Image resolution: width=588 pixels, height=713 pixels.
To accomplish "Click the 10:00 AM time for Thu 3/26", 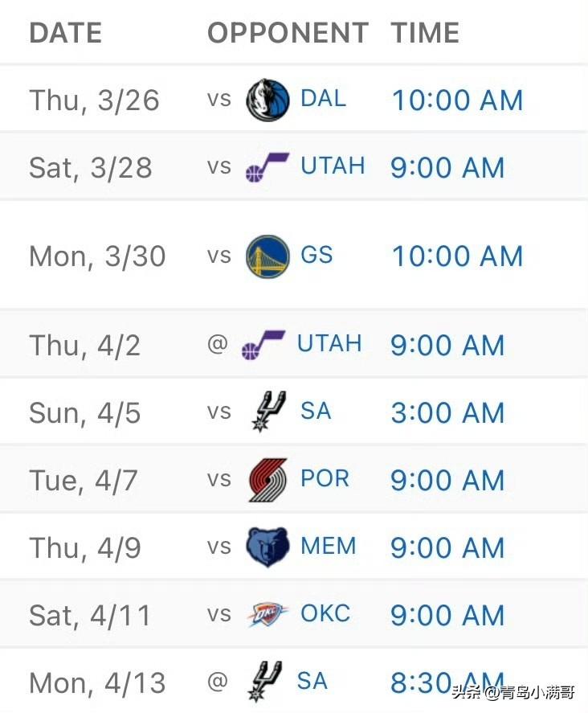I will 457,100.
